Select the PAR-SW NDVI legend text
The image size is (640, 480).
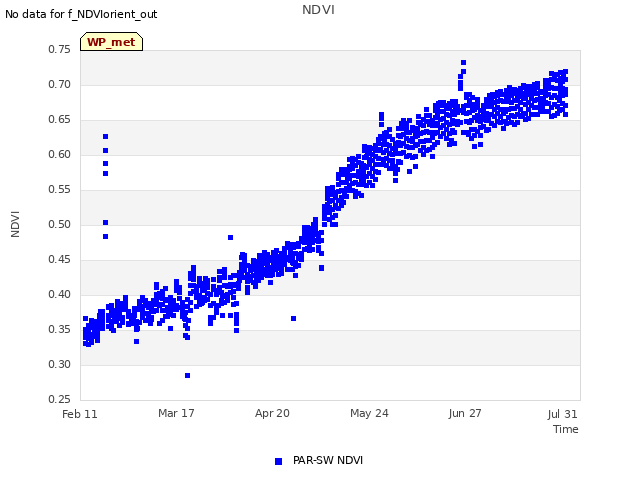[x=328, y=460]
